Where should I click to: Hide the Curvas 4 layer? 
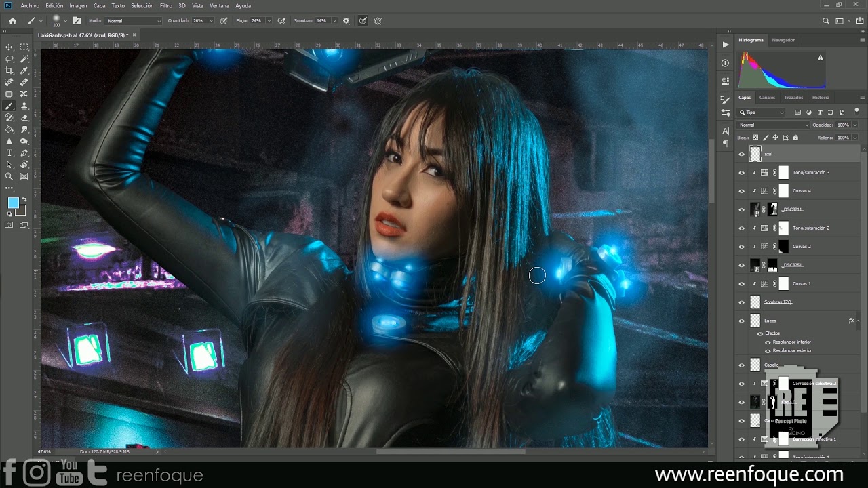[x=741, y=191]
